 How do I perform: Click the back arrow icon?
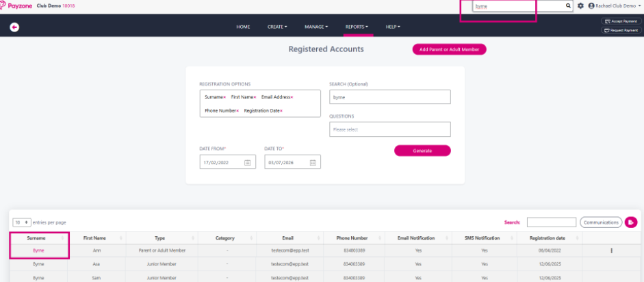point(14,27)
